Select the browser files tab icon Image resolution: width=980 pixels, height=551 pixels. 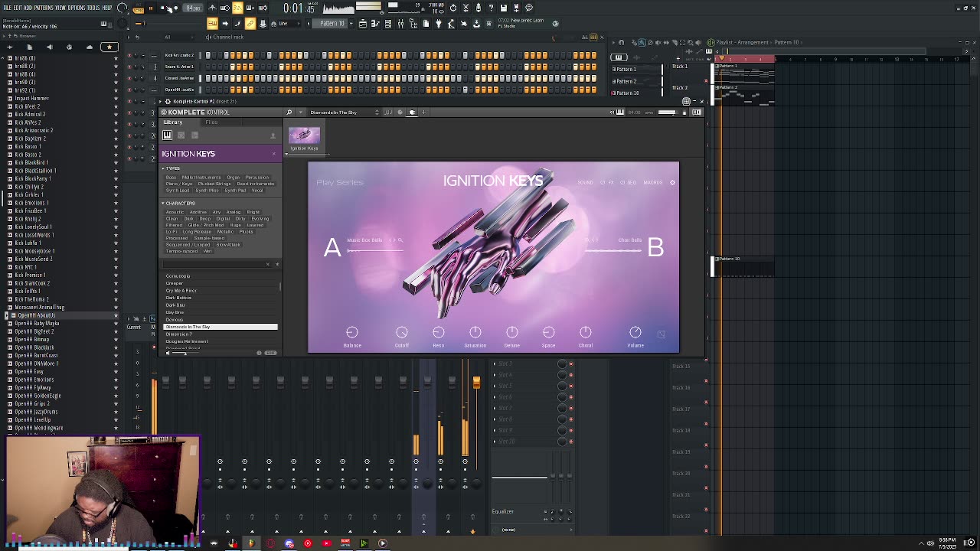(x=29, y=47)
